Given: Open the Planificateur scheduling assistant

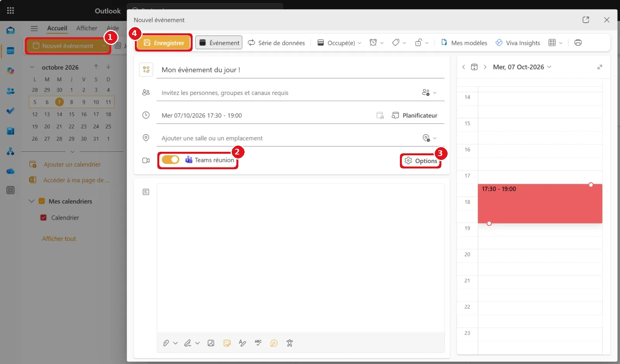Looking at the screenshot, I should pyautogui.click(x=414, y=115).
